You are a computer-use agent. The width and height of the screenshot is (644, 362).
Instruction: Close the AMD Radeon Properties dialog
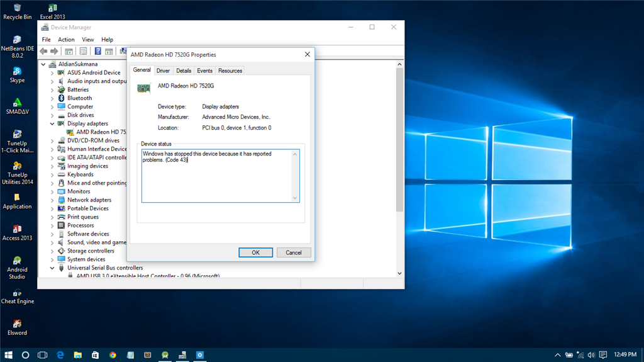tap(307, 54)
